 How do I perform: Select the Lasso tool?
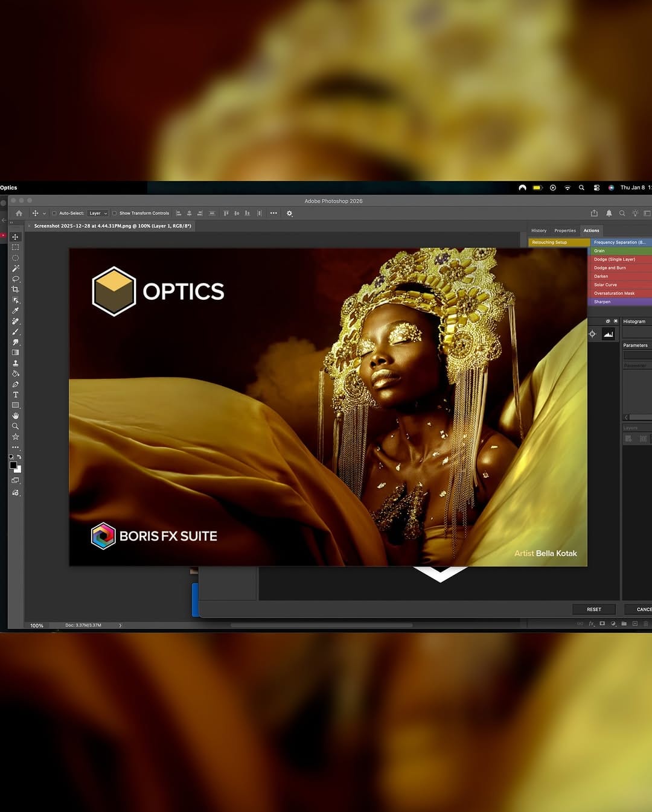click(x=16, y=279)
